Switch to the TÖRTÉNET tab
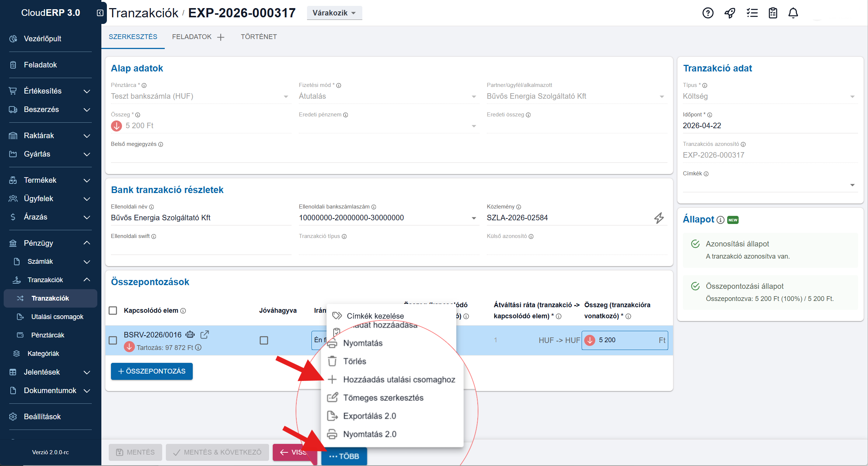868x466 pixels. [259, 37]
